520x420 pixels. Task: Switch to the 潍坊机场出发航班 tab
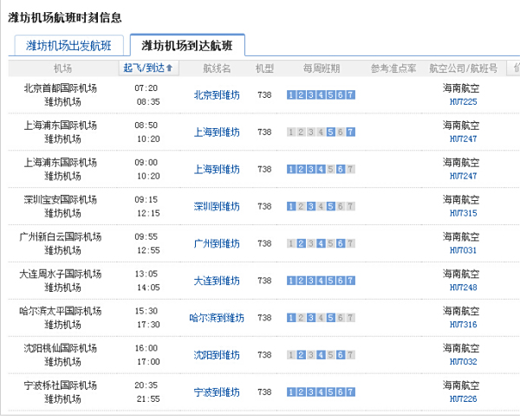point(69,46)
